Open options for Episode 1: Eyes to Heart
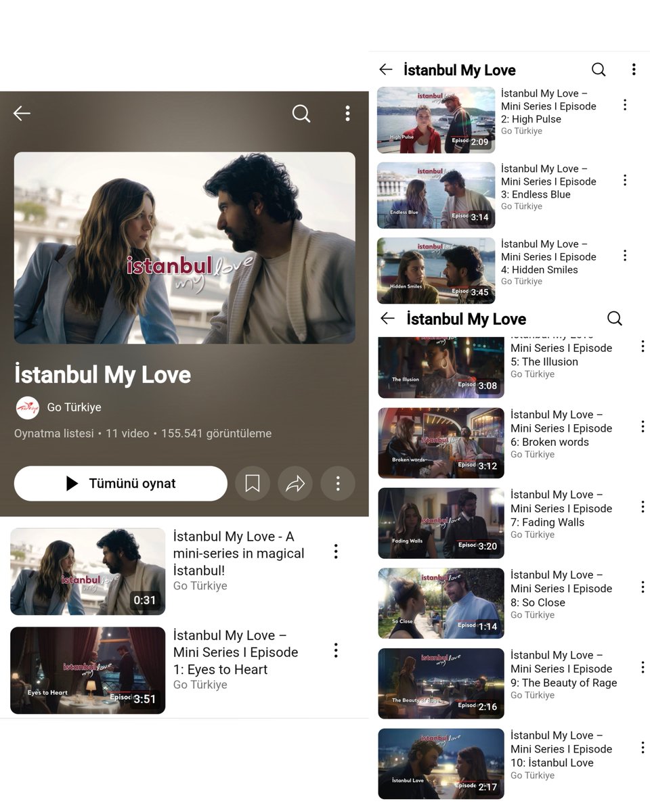650x812 pixels. [x=335, y=650]
